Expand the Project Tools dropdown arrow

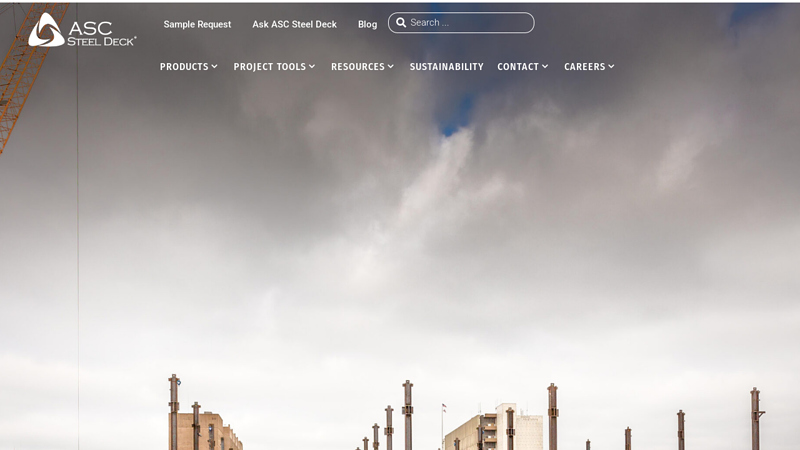(x=312, y=67)
